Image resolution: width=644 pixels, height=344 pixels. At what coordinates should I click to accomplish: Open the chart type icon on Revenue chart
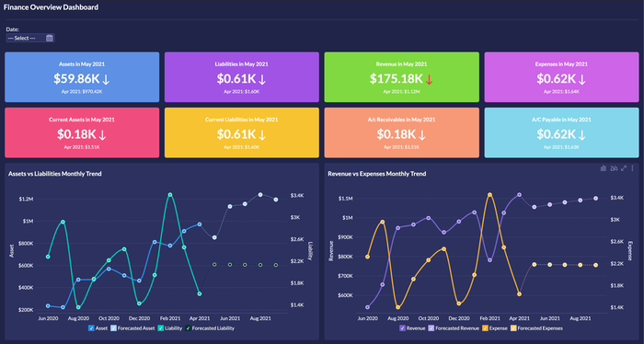tap(604, 168)
